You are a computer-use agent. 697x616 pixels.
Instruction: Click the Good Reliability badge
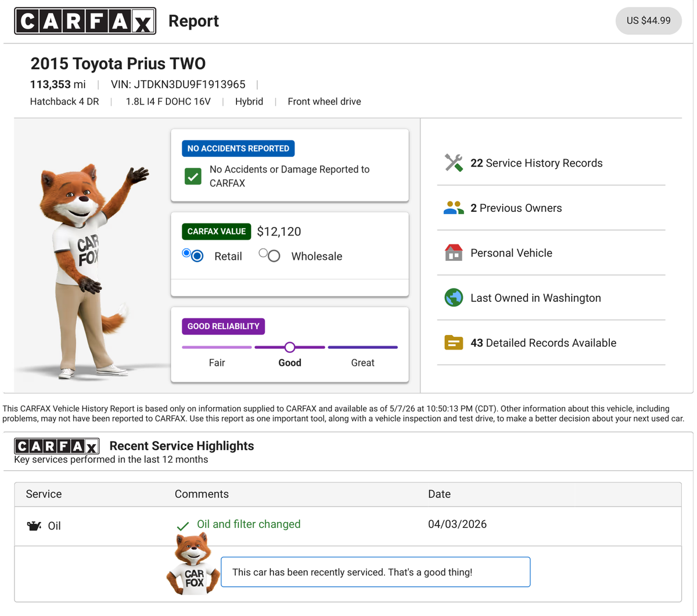click(224, 326)
